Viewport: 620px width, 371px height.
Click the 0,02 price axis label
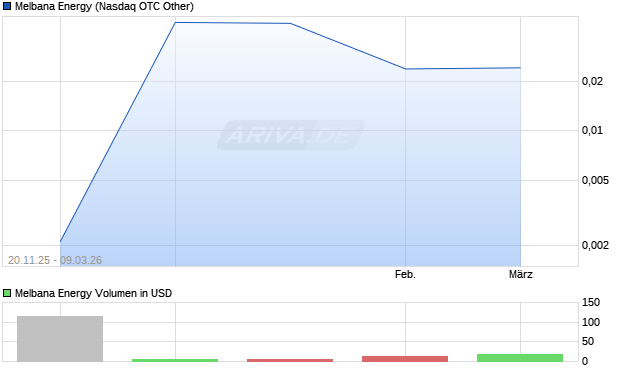point(592,81)
